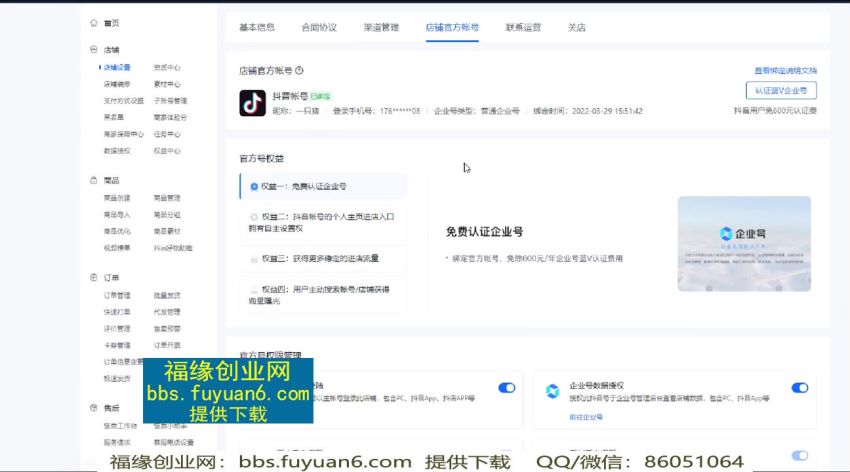Screen dimensions: 850x472
Task: Open the 查看绑定说明文档 link
Action: (785, 70)
